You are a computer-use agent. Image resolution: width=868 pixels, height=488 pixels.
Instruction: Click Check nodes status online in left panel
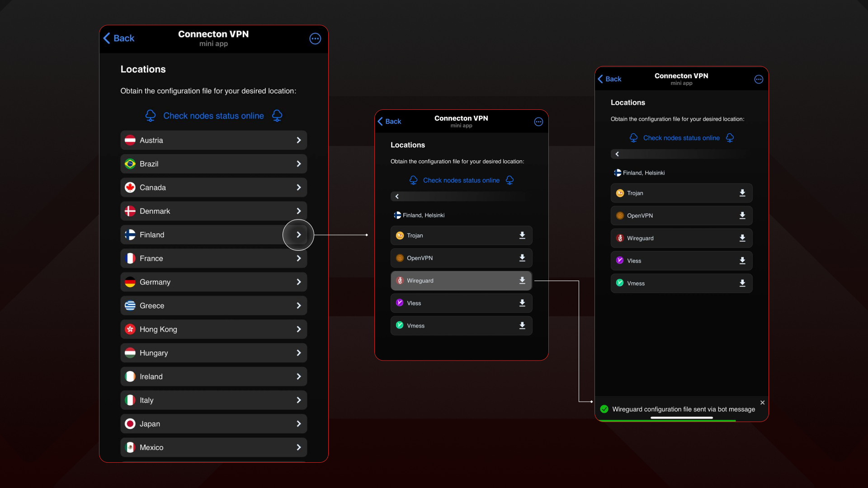pos(213,116)
